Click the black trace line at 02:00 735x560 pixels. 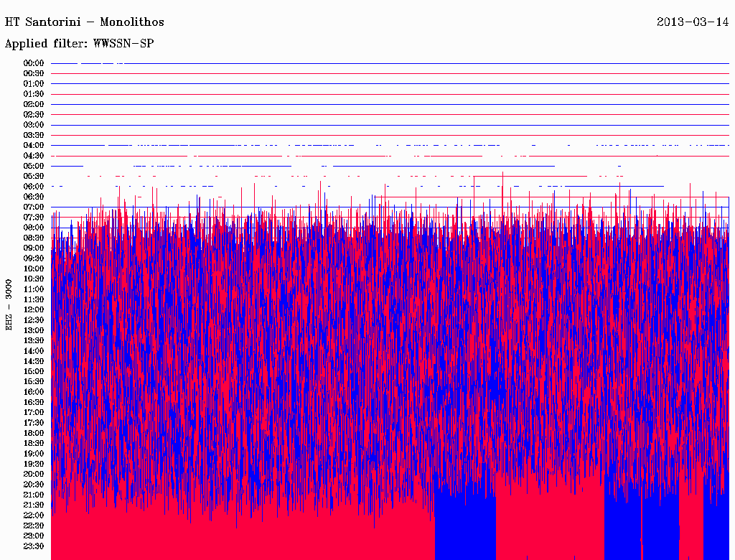click(388, 104)
